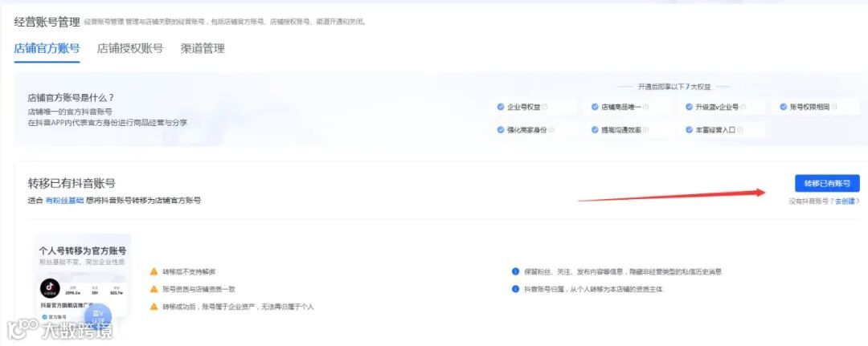This screenshot has width=868, height=346.
Task: Click the 账号资质与店铺资质一致 warning text
Action: click(x=199, y=289)
